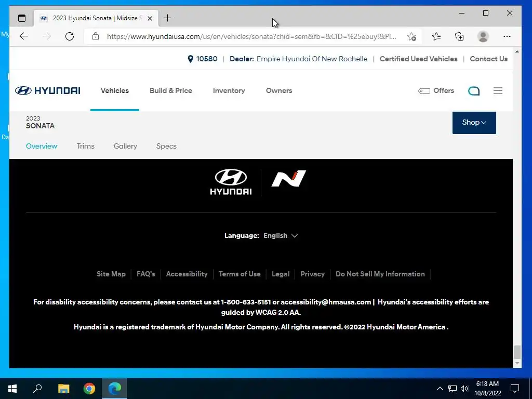Click the 10580 zip code location pin

click(x=203, y=59)
